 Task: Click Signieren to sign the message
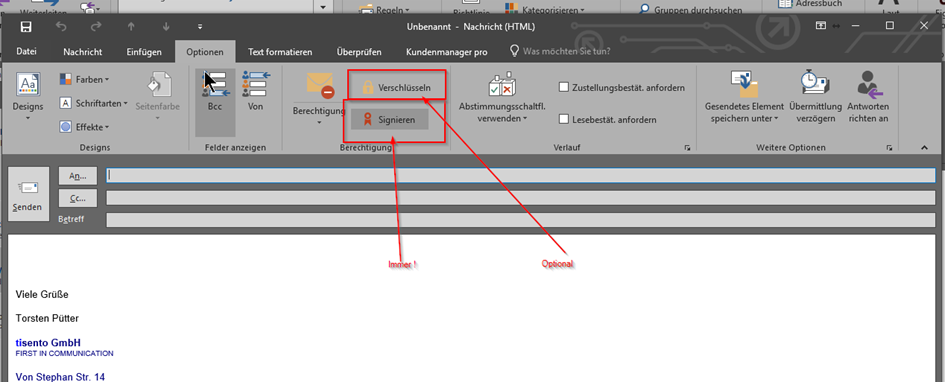pyautogui.click(x=390, y=120)
